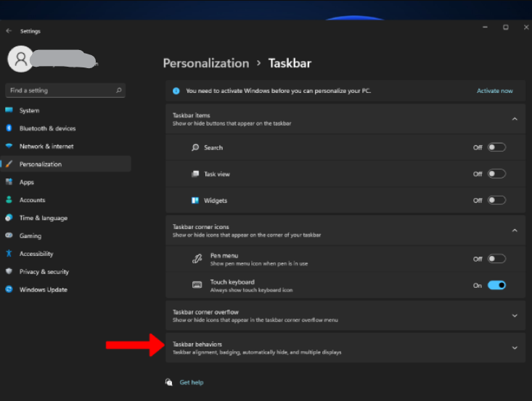Click the Search magnifier icon in Taskbar items
532x401 pixels.
coord(195,147)
